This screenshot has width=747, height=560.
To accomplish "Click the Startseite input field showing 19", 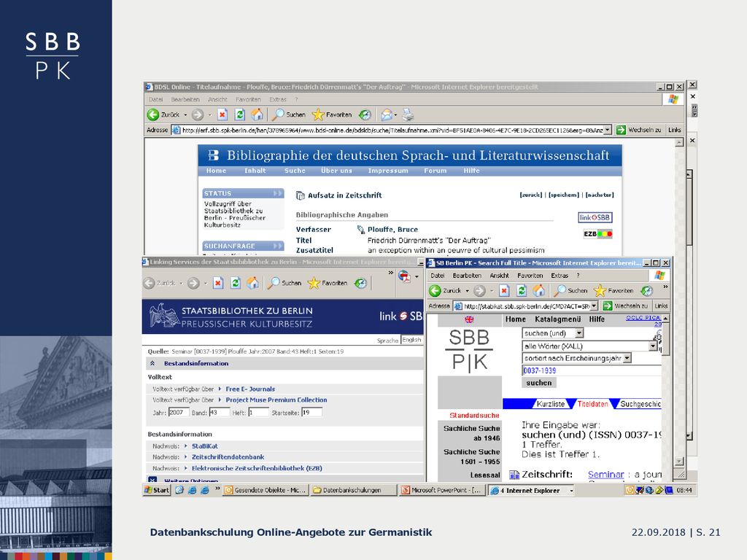I will click(x=311, y=413).
